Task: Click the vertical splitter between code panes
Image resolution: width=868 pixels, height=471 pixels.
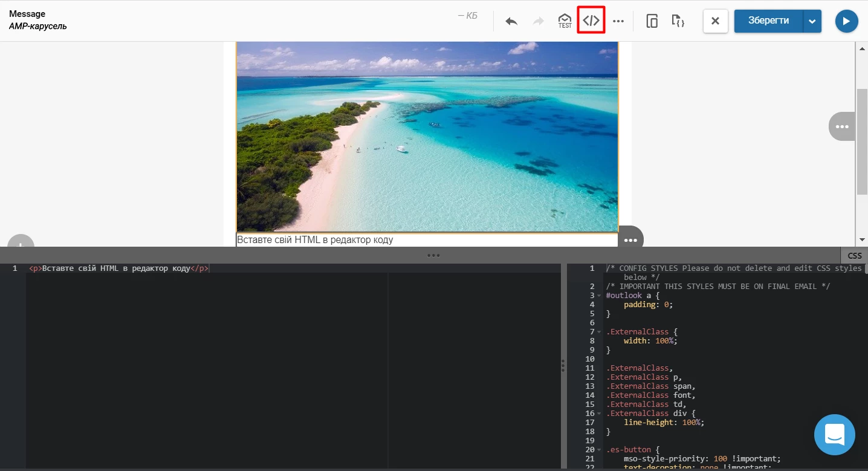Action: tap(563, 365)
